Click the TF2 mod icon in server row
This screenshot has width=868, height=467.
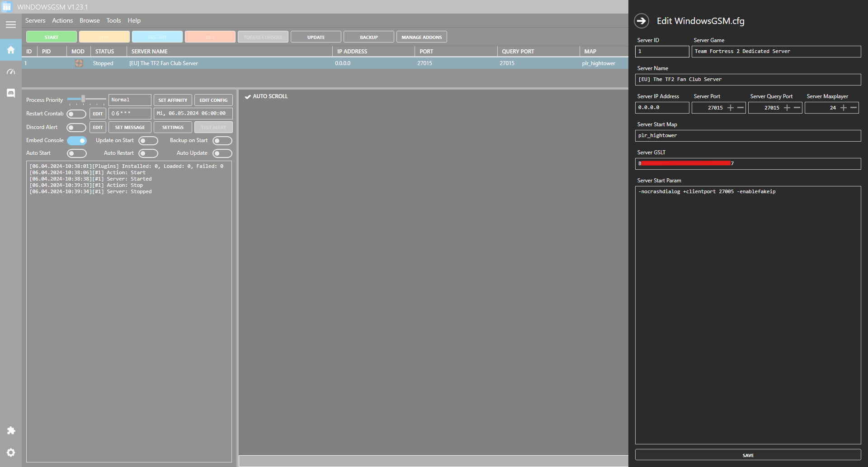click(79, 63)
